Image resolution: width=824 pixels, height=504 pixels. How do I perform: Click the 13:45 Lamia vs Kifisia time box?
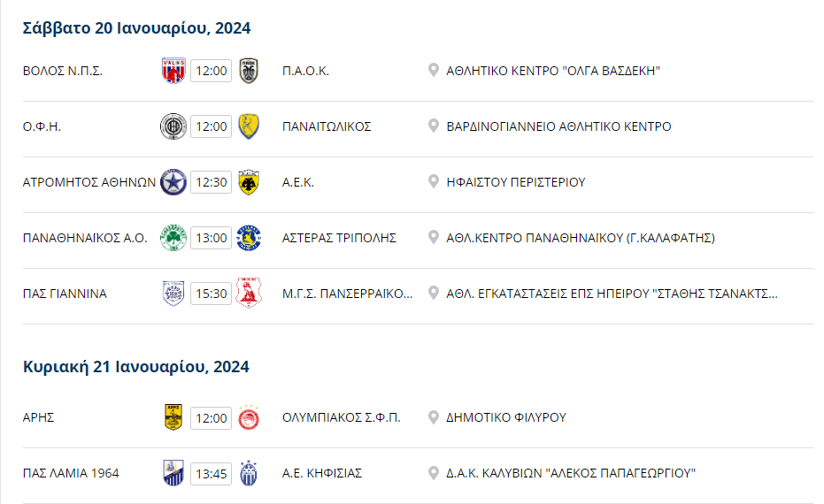[212, 474]
